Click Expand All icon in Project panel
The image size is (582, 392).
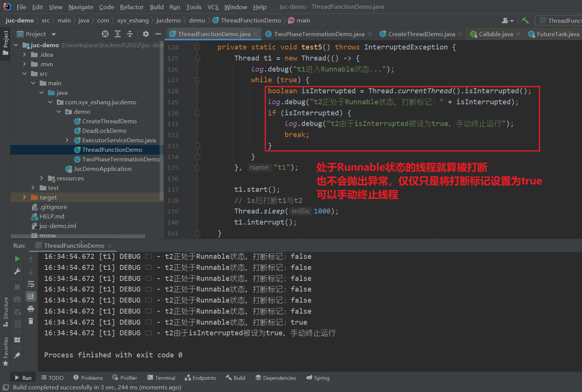coord(118,34)
